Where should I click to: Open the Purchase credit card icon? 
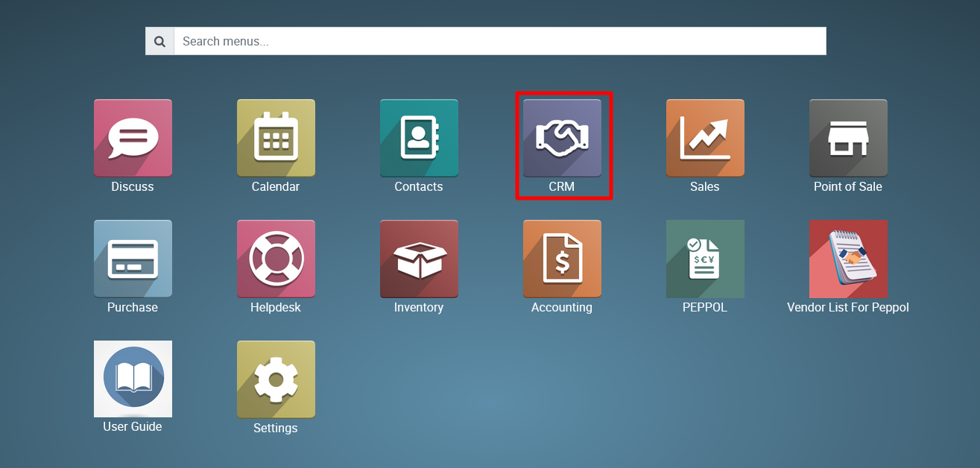tap(133, 259)
